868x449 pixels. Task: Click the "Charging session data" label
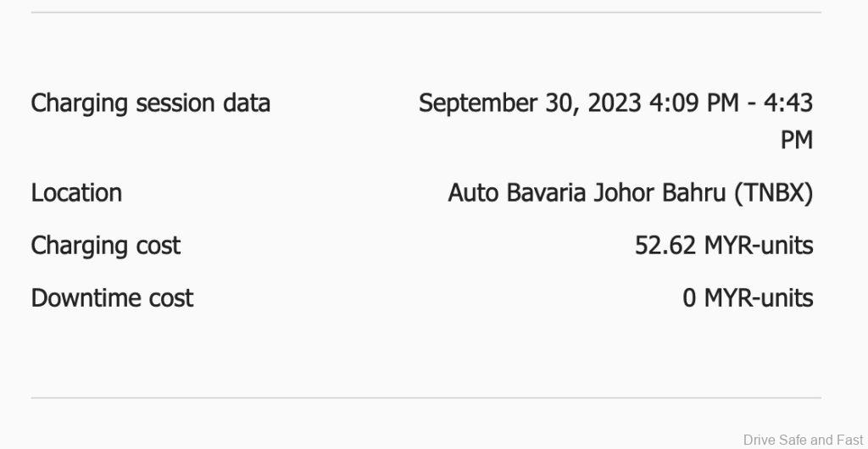tap(150, 103)
